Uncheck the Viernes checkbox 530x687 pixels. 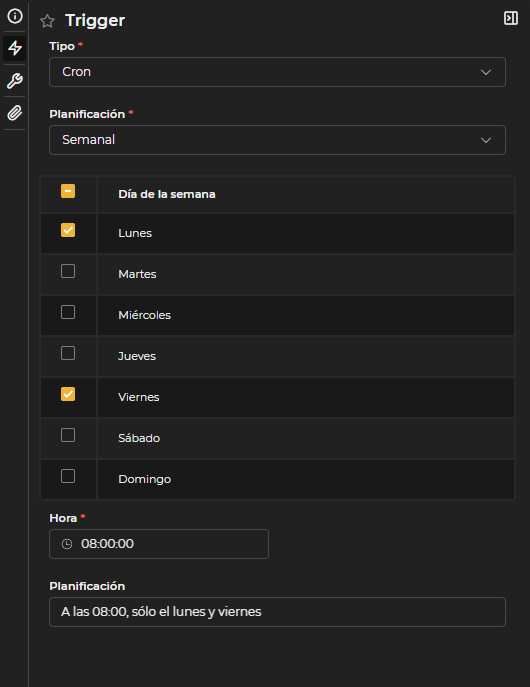tap(68, 394)
